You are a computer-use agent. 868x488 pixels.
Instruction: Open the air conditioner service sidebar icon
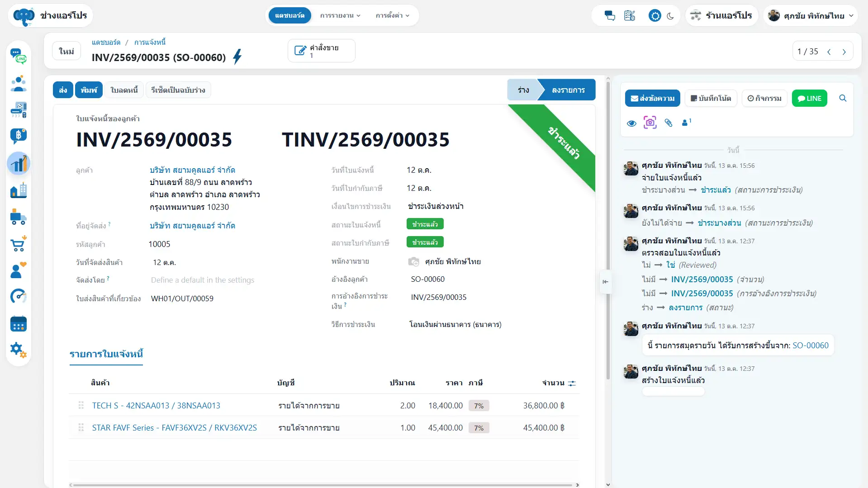pos(19,110)
